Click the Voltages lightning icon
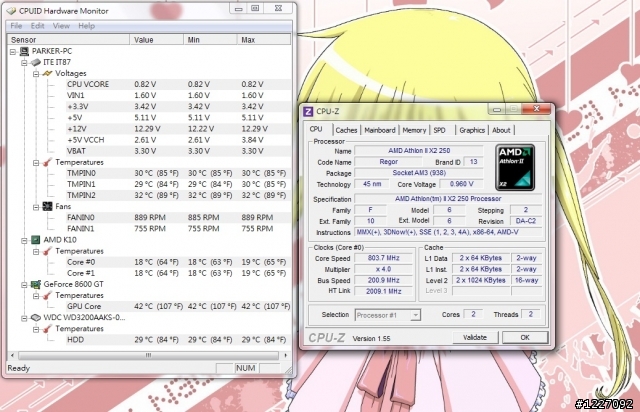Image resolution: width=640 pixels, height=412 pixels. (47, 73)
